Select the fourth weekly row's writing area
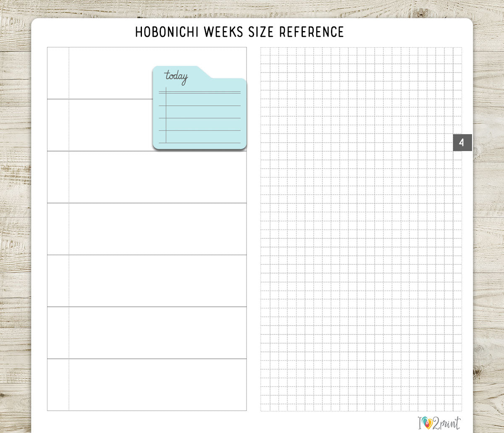The height and width of the screenshot is (433, 504). (157, 229)
